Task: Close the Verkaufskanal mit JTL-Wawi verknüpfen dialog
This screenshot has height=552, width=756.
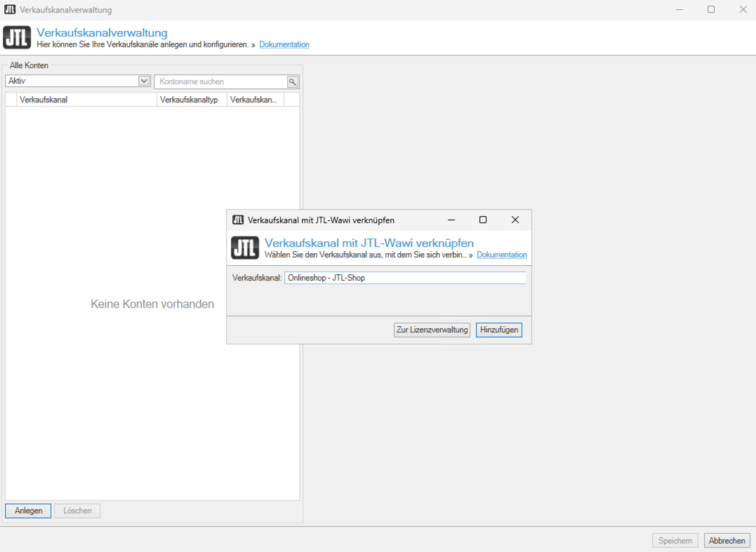Action: [x=515, y=220]
